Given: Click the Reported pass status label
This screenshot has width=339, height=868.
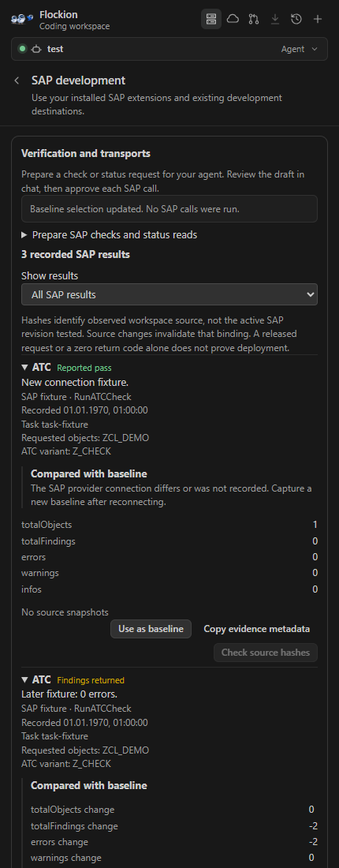Looking at the screenshot, I should tap(84, 368).
